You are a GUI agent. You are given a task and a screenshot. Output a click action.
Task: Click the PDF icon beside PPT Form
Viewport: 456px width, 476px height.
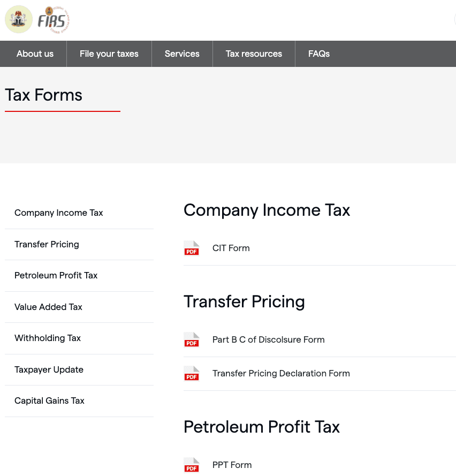(x=192, y=465)
